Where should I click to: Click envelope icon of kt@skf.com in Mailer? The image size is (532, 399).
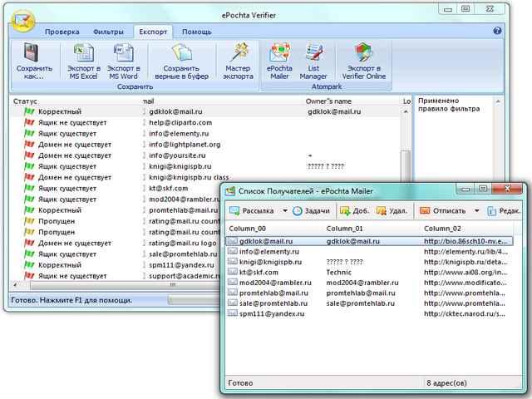coord(233,272)
